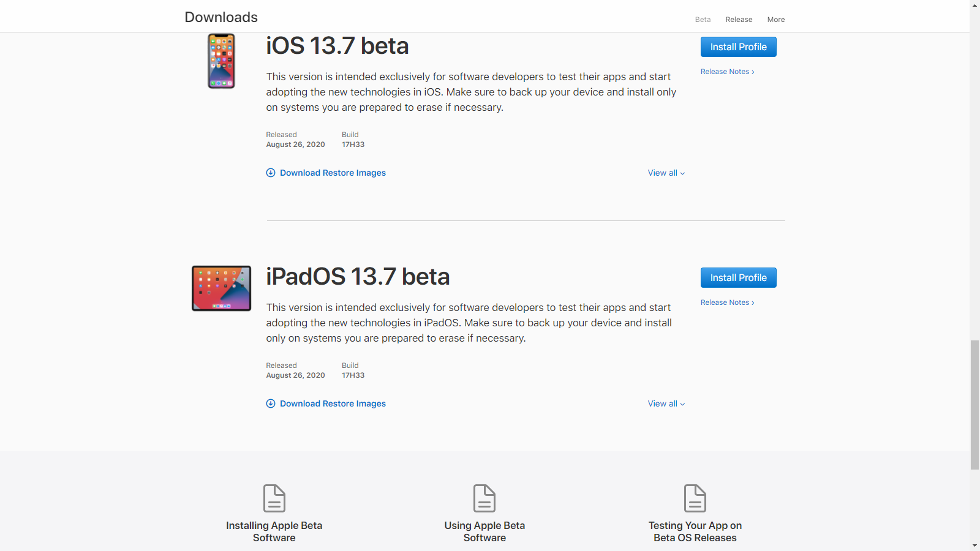Select August 26, 2020 date under iPadOS 13.7

click(295, 375)
